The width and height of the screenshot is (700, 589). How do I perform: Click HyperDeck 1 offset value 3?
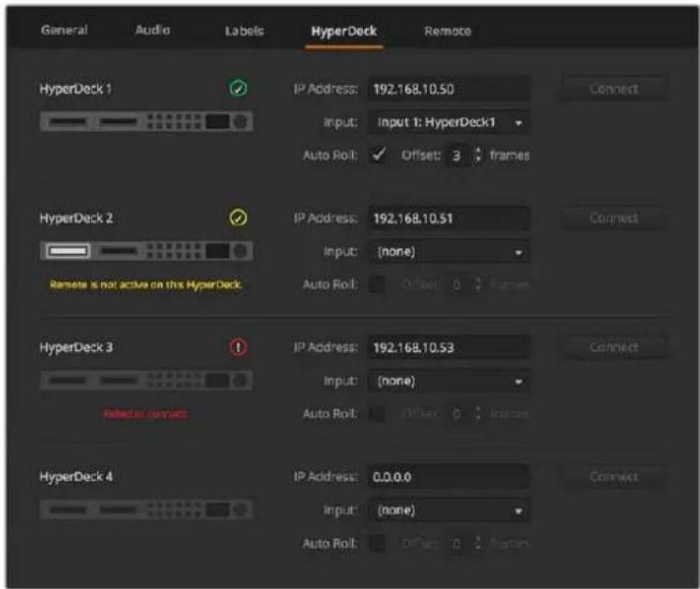[x=457, y=155]
